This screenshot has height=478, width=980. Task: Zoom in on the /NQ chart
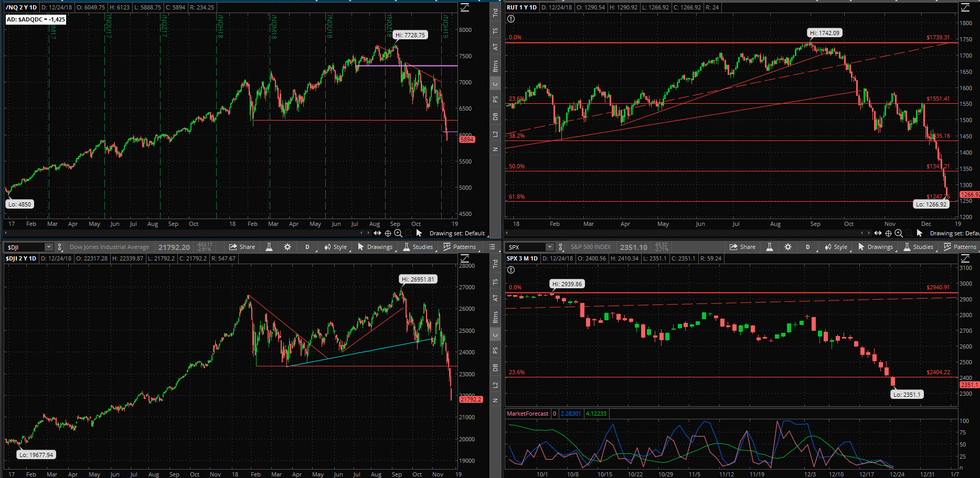(398, 233)
